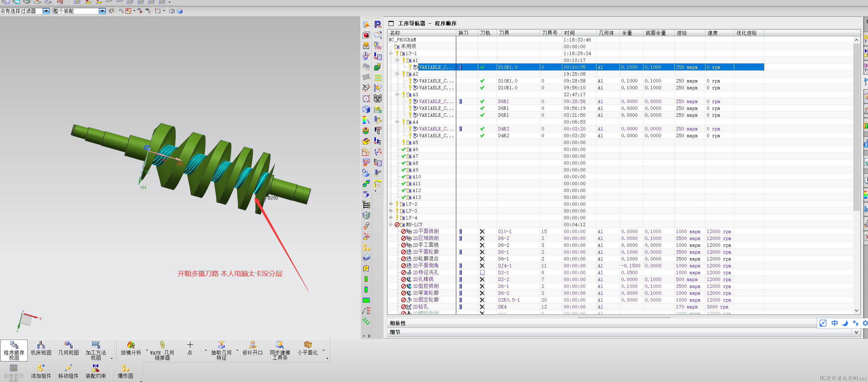
Task: Sort by 刀具 tool column header
Action: 518,33
